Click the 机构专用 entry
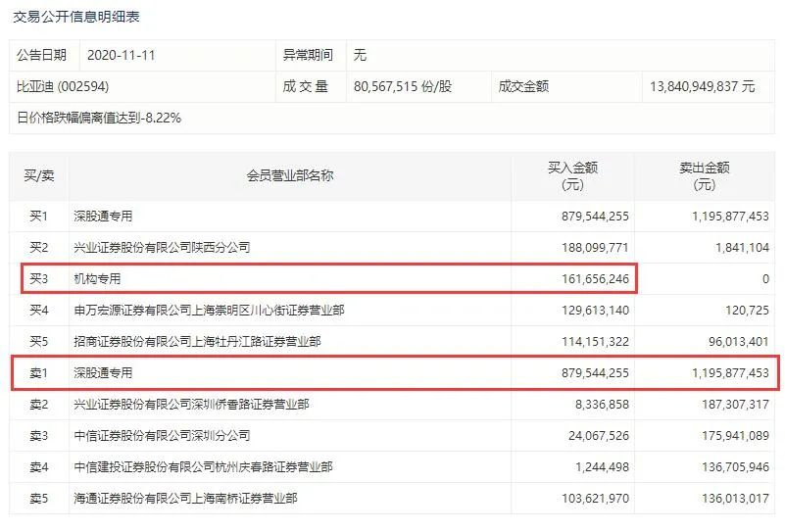Screen dimensions: 785x532 click(x=97, y=279)
